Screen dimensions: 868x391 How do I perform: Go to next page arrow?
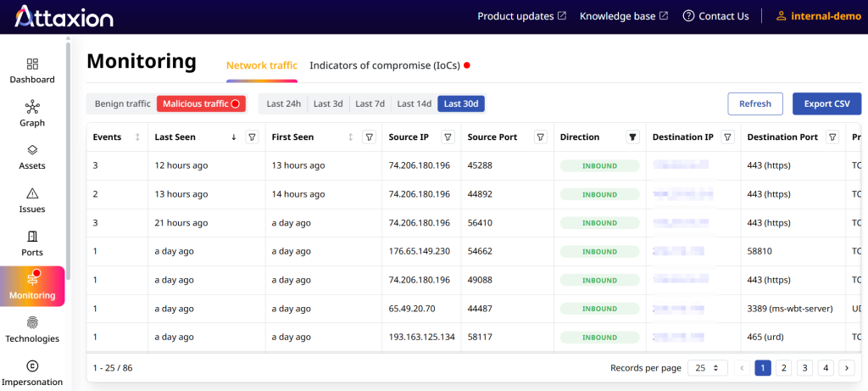[847, 368]
